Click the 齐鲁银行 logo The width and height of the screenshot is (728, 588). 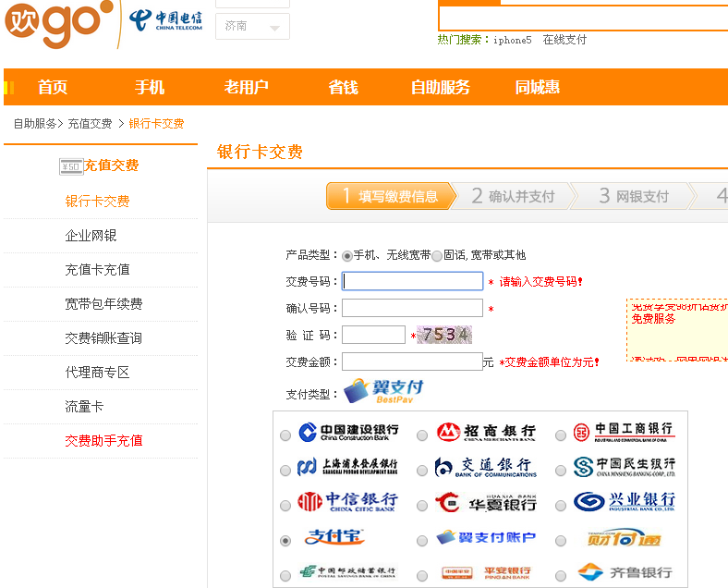click(x=625, y=572)
